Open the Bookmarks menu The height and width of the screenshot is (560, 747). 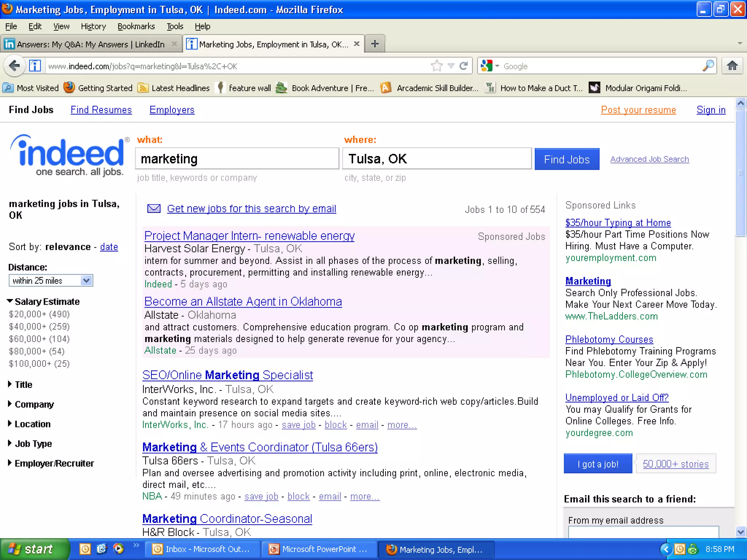(136, 26)
